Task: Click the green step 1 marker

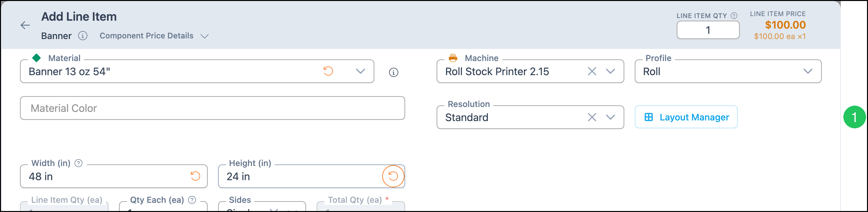Action: (854, 117)
